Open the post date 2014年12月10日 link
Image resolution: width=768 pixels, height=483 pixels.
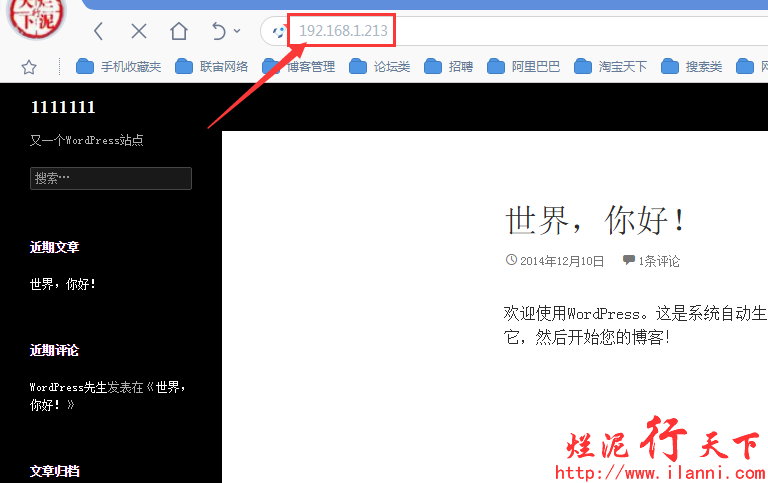562,261
